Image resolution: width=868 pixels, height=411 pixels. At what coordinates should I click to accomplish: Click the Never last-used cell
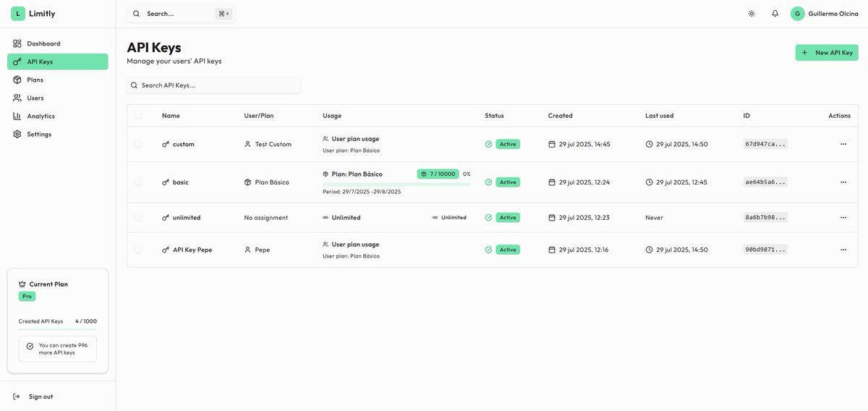(x=654, y=218)
